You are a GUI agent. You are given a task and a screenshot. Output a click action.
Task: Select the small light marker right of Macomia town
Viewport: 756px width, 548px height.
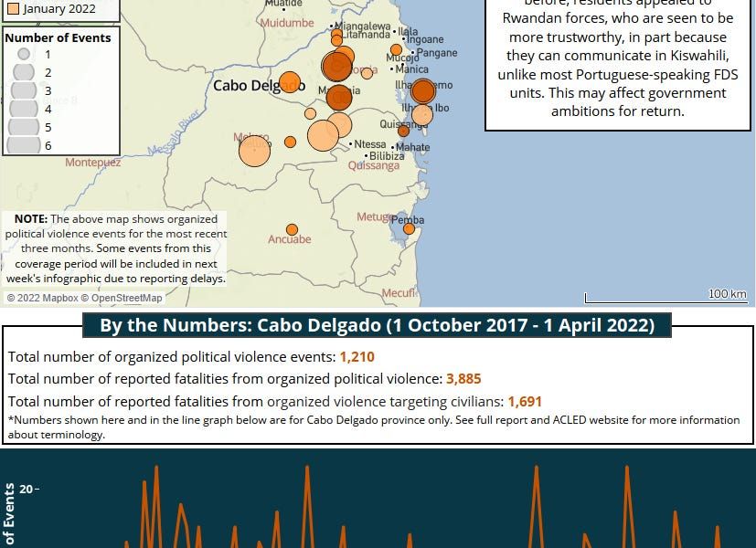point(367,73)
